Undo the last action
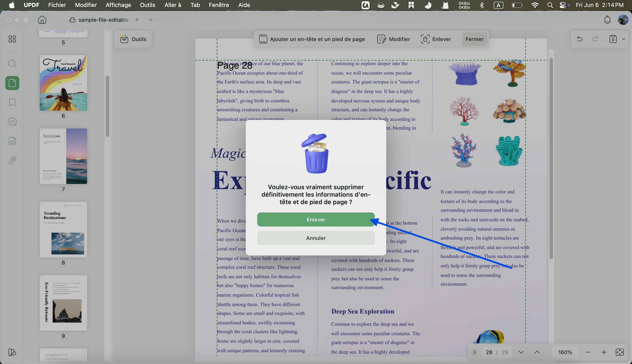The width and height of the screenshot is (632, 364). click(580, 39)
